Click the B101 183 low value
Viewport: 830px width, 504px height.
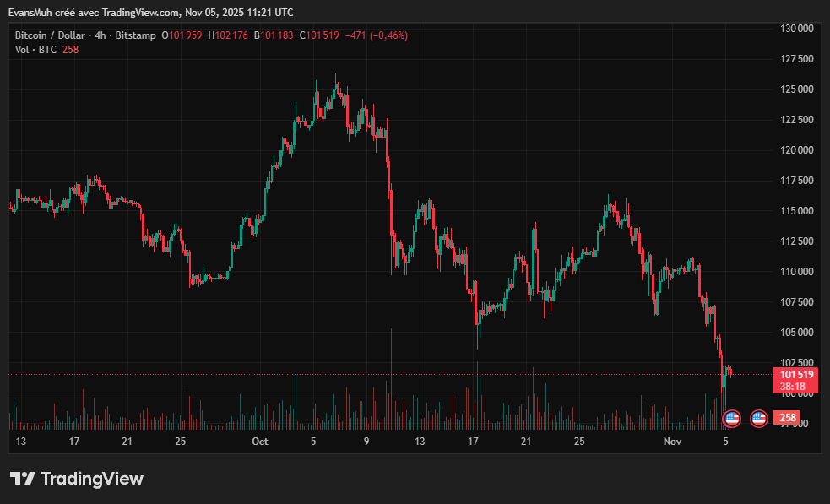pyautogui.click(x=273, y=35)
